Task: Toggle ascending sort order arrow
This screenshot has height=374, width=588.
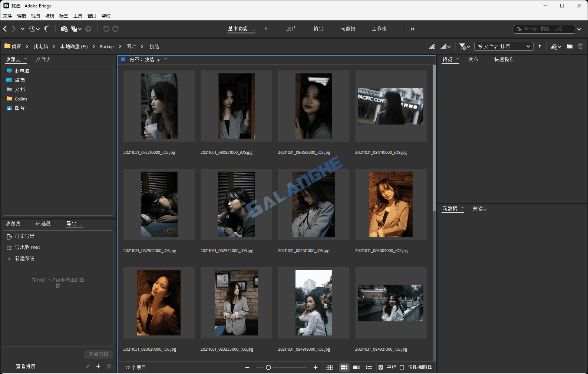Action: click(540, 46)
